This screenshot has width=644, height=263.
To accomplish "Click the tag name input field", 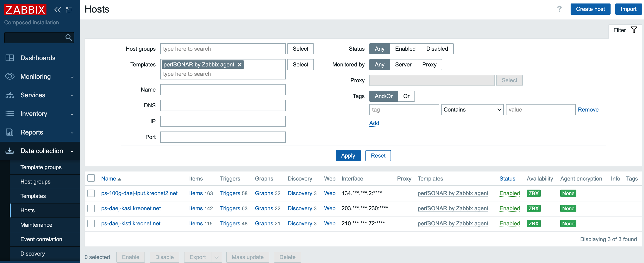I will (x=404, y=109).
